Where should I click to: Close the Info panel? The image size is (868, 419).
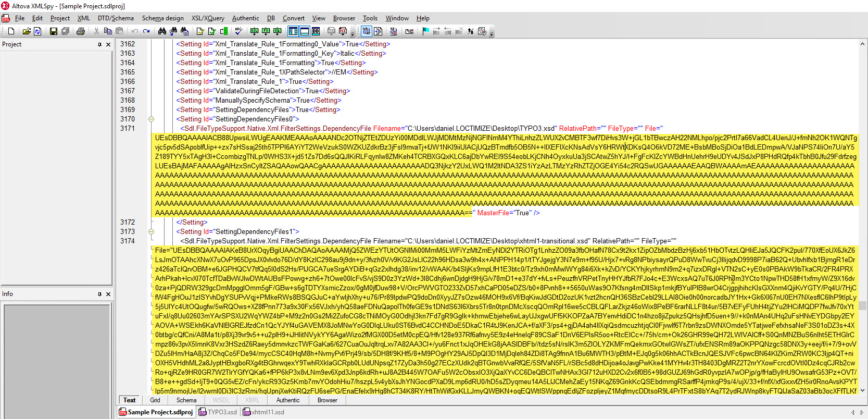tap(108, 294)
